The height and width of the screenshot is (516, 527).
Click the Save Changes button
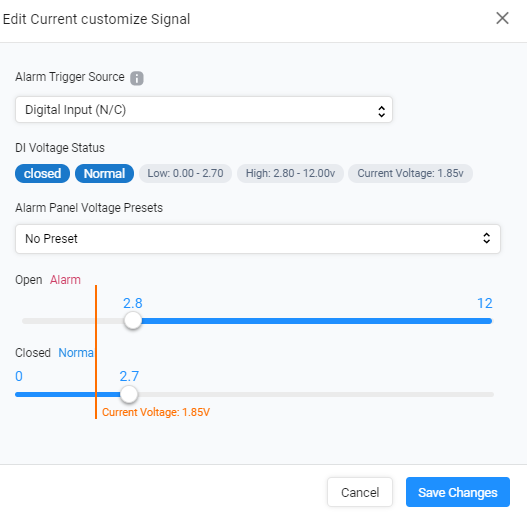(458, 492)
